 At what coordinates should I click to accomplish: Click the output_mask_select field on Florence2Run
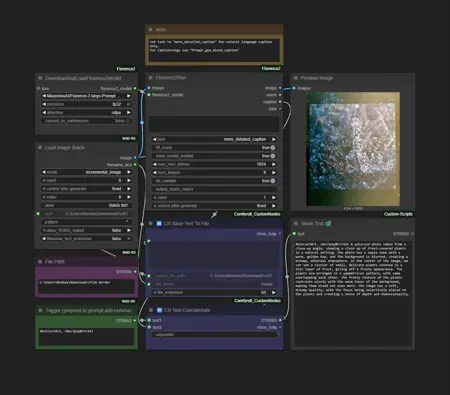click(x=214, y=189)
